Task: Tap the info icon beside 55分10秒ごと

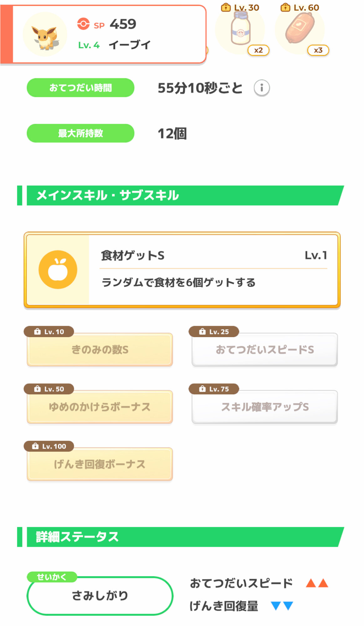Action: coord(261,88)
